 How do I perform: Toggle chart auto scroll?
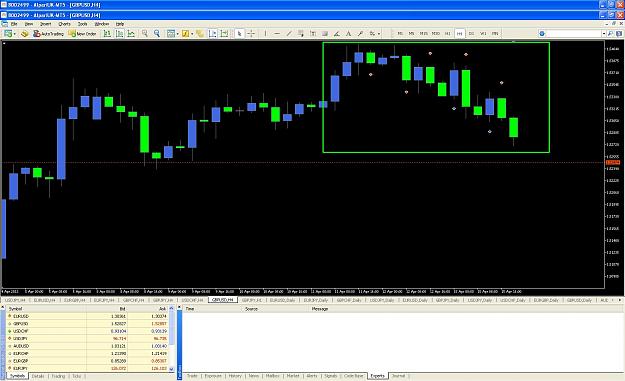point(212,34)
